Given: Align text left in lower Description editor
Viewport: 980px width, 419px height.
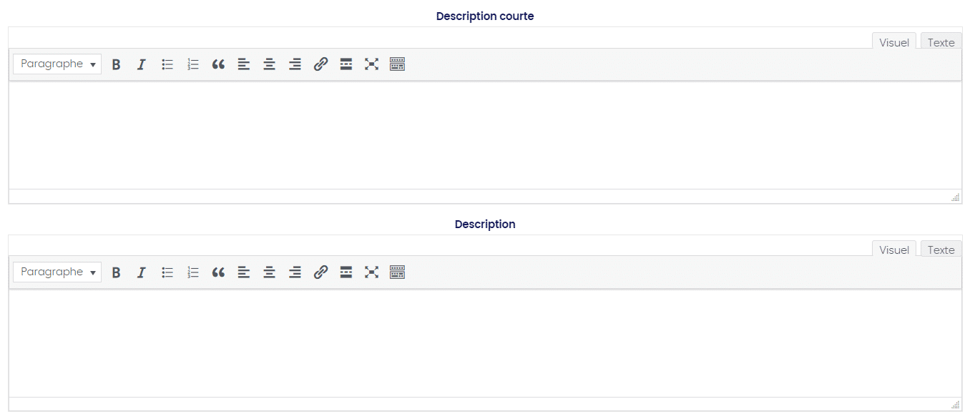Looking at the screenshot, I should (244, 272).
